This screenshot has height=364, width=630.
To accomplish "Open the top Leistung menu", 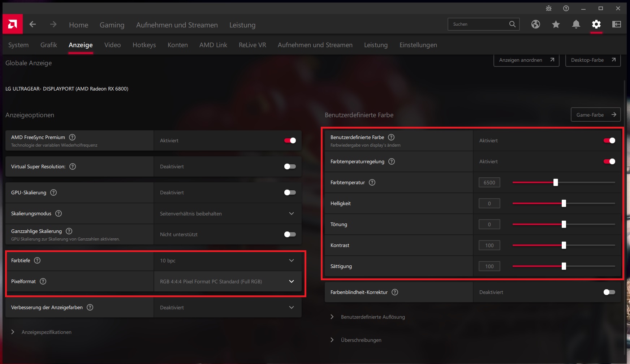I will [x=242, y=25].
